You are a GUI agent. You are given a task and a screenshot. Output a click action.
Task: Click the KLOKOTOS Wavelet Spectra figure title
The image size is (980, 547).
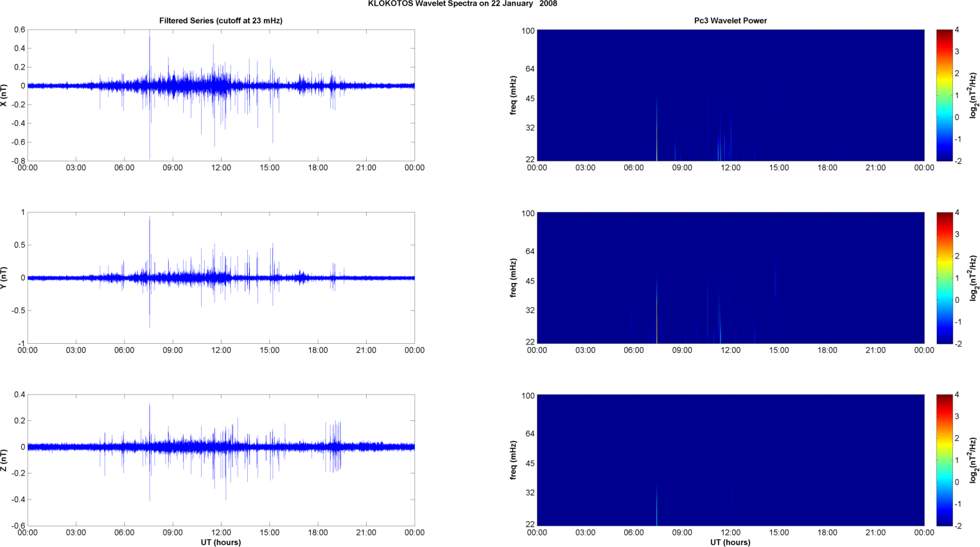click(x=462, y=4)
